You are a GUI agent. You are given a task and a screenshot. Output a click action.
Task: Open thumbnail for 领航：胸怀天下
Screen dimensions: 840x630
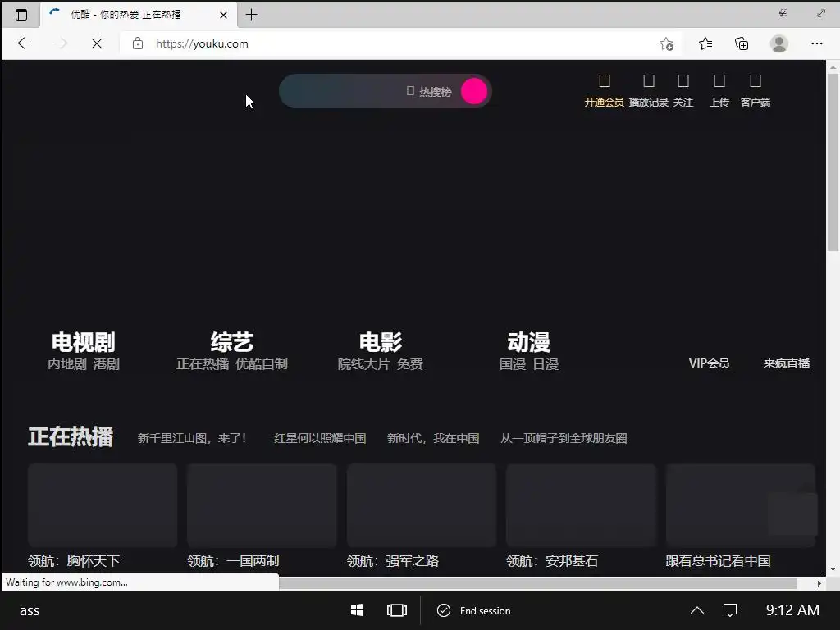[103, 505]
